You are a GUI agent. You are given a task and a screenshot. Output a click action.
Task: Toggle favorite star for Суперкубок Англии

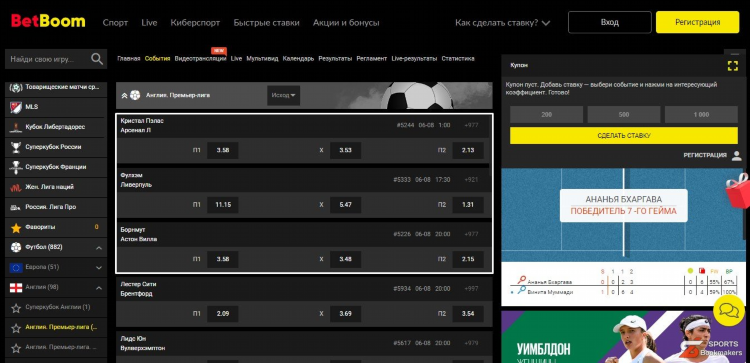point(16,308)
